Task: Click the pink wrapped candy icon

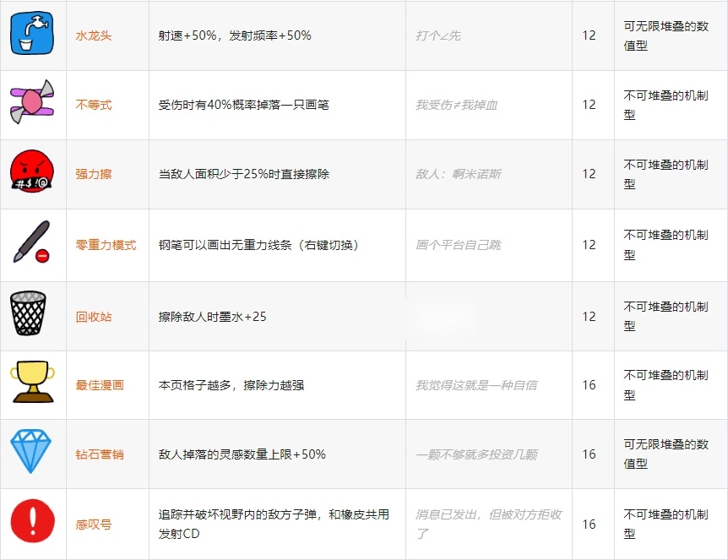Action: pos(32,105)
